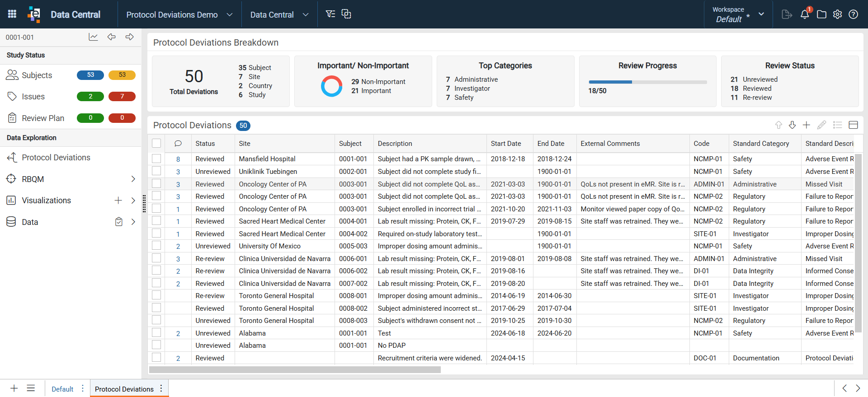Click the red Issues badge showing 7
This screenshot has height=397, width=868.
(x=122, y=96)
